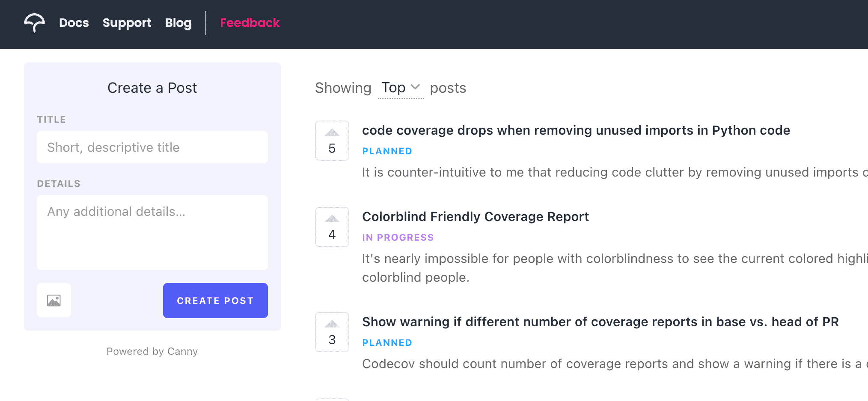Visit the Blog section
The height and width of the screenshot is (401, 868).
tap(178, 23)
